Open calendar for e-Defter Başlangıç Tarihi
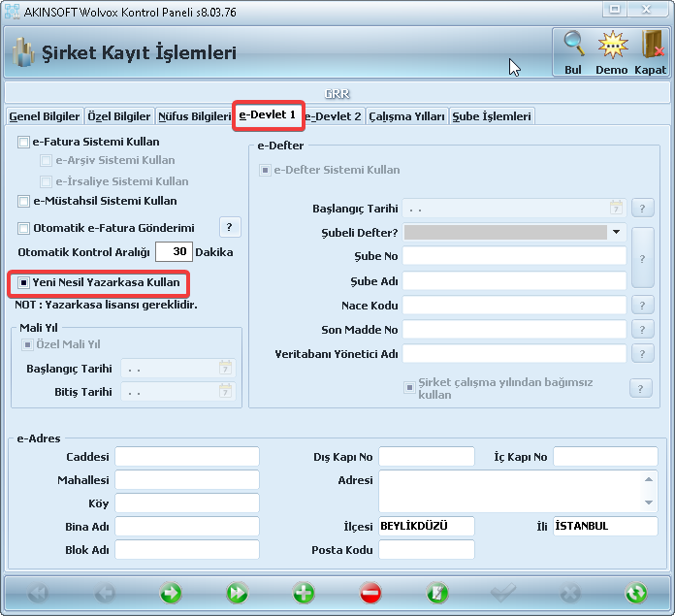 click(x=616, y=208)
